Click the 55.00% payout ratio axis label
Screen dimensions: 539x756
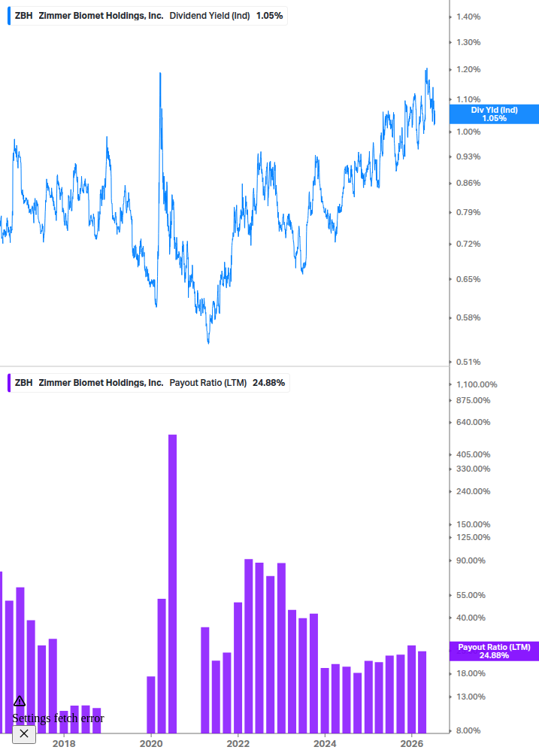click(471, 596)
